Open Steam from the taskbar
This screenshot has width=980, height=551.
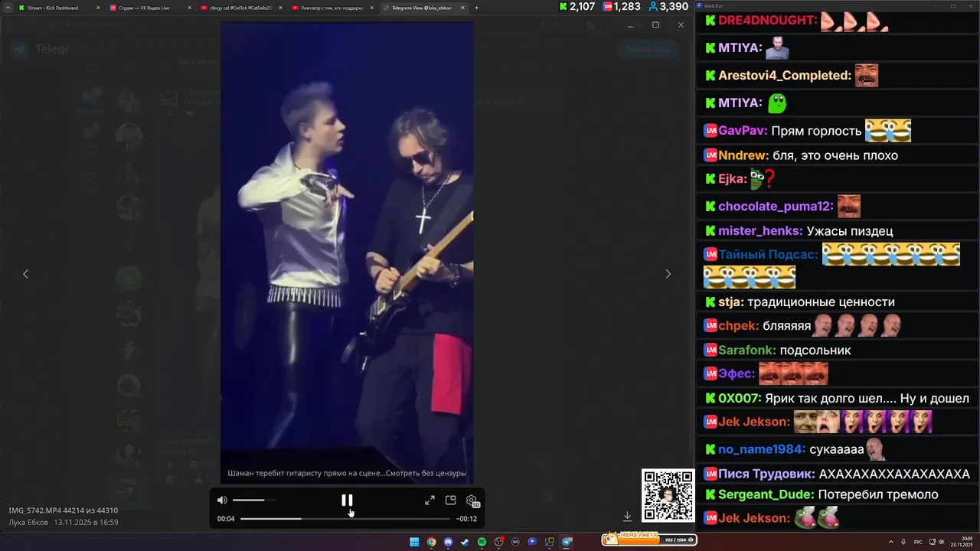[465, 542]
